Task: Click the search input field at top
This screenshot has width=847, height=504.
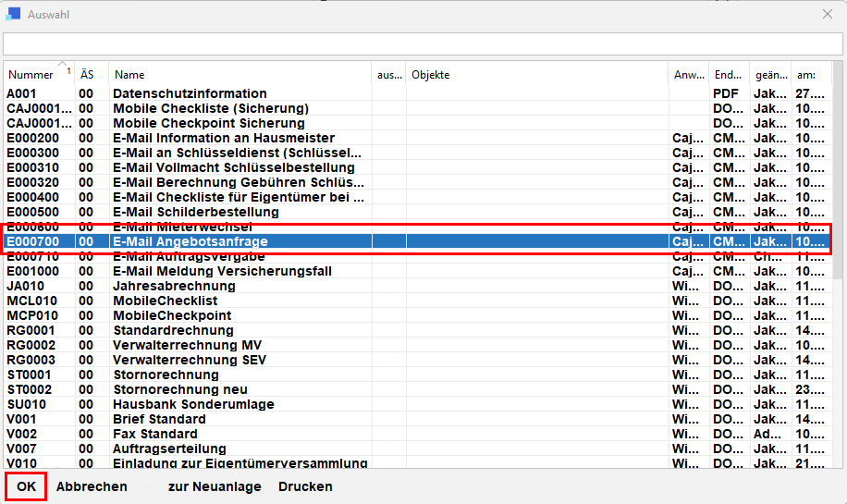Action: point(423,44)
